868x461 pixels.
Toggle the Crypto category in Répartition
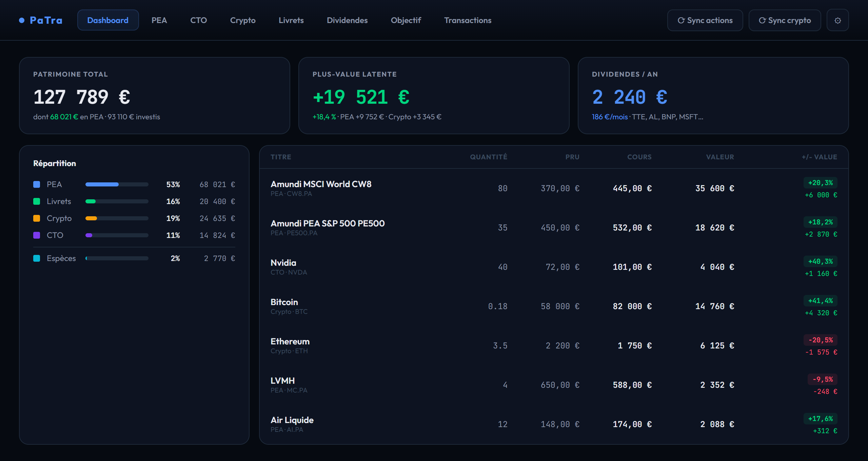[x=59, y=218]
